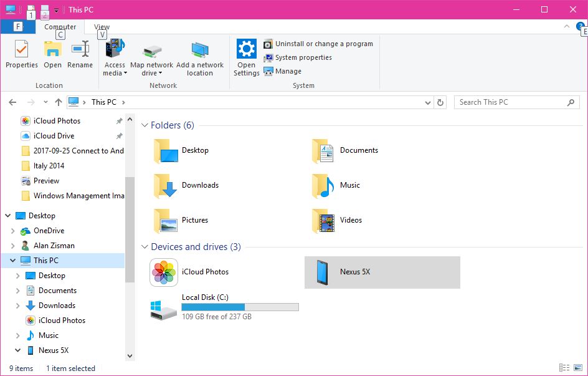Open the File menu tab
The width and height of the screenshot is (588, 376).
[17, 27]
